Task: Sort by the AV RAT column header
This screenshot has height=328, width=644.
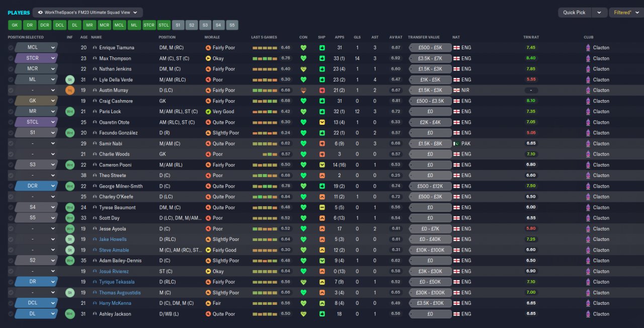Action: pyautogui.click(x=395, y=37)
